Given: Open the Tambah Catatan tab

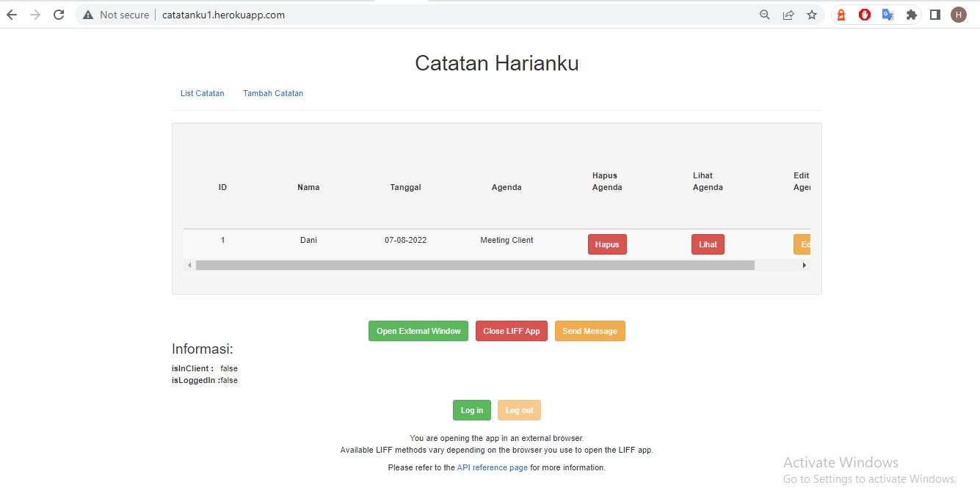Looking at the screenshot, I should coord(273,93).
